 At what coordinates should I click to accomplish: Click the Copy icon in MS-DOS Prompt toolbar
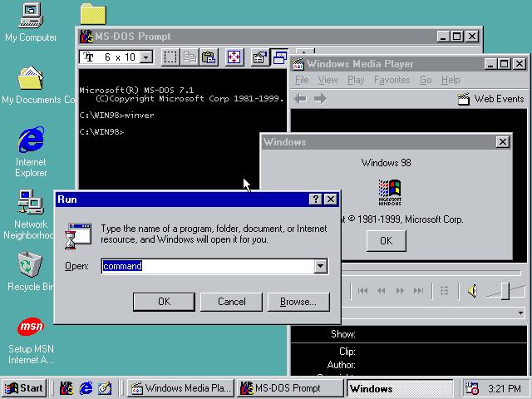(190, 57)
